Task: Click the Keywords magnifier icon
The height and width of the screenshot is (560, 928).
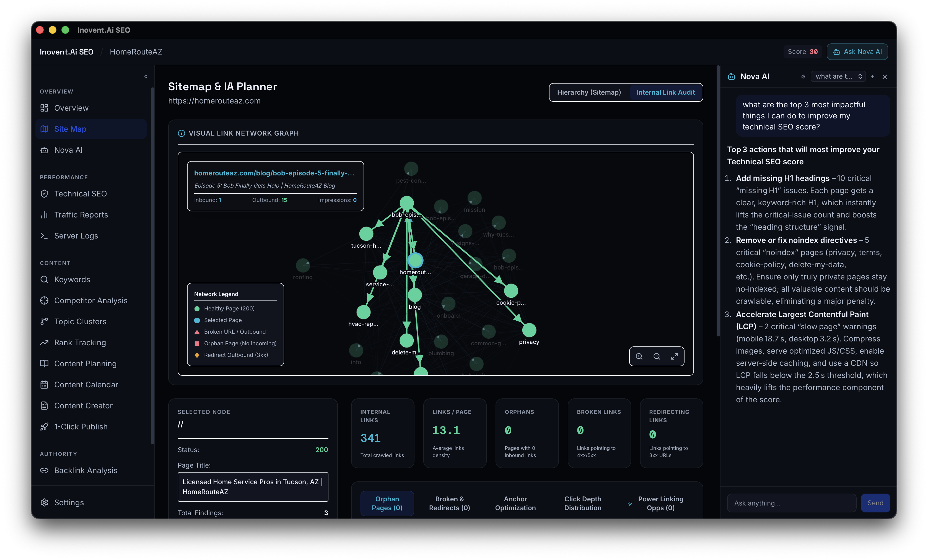Action: pos(44,279)
